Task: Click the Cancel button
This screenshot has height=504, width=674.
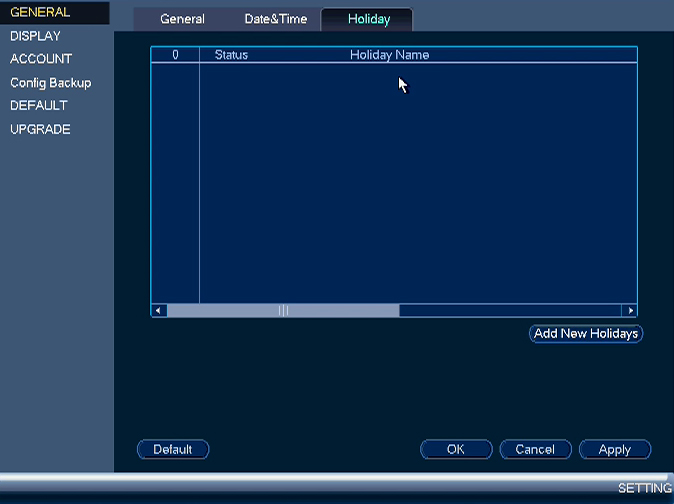Action: (535, 449)
